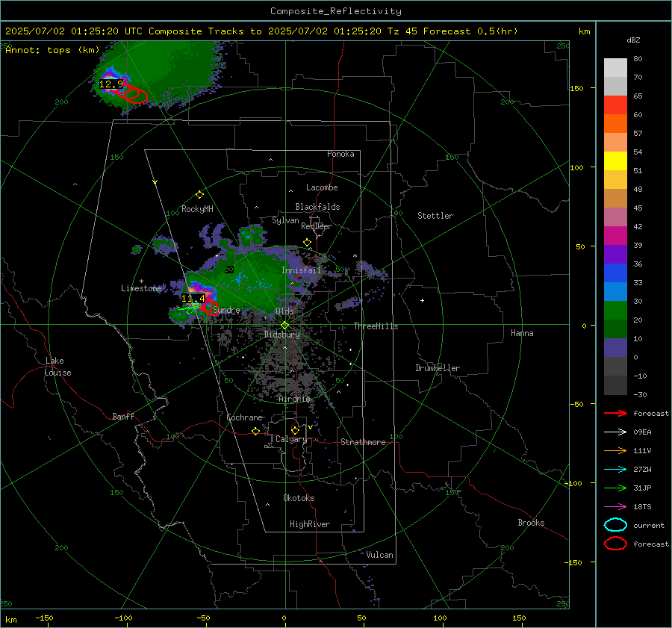
Task: Click the Olds town label
Action: [284, 311]
